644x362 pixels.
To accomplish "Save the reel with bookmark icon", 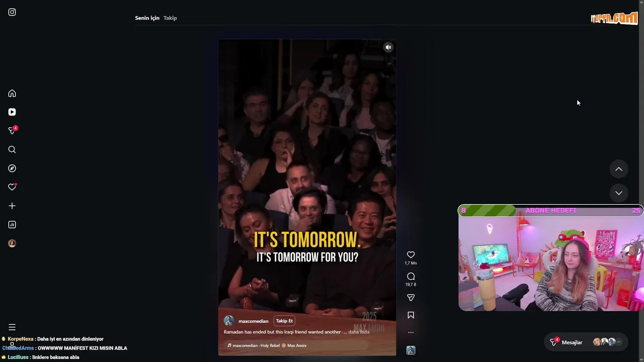I will pos(411,315).
